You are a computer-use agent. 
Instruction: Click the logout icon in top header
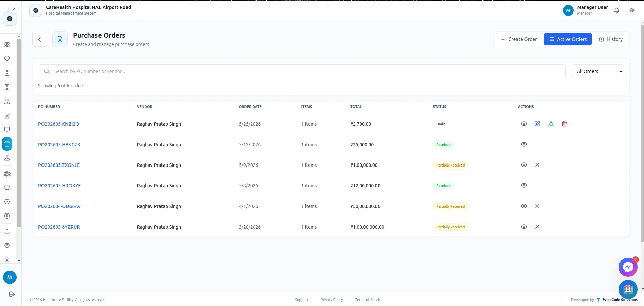click(632, 10)
